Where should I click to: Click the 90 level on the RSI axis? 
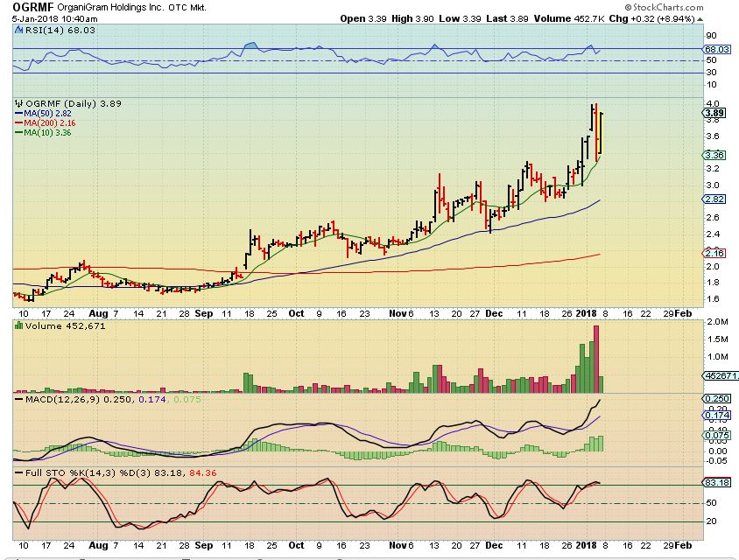pos(711,36)
